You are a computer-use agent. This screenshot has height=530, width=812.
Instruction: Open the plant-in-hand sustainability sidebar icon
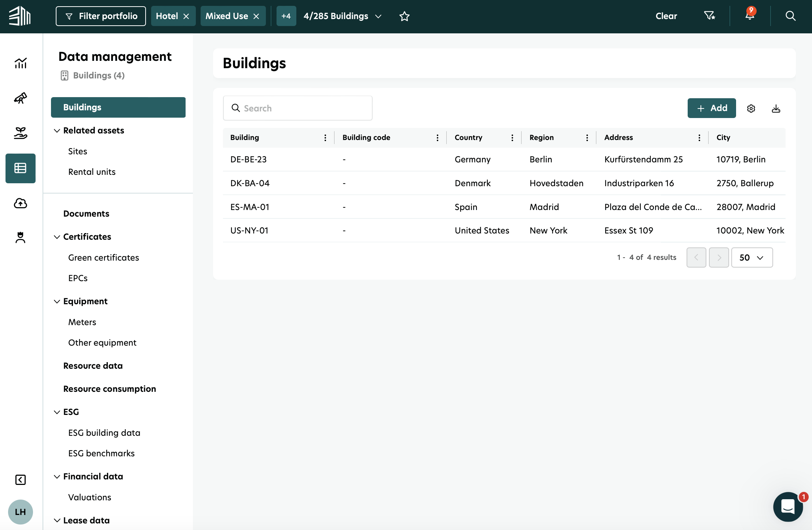pyautogui.click(x=21, y=133)
